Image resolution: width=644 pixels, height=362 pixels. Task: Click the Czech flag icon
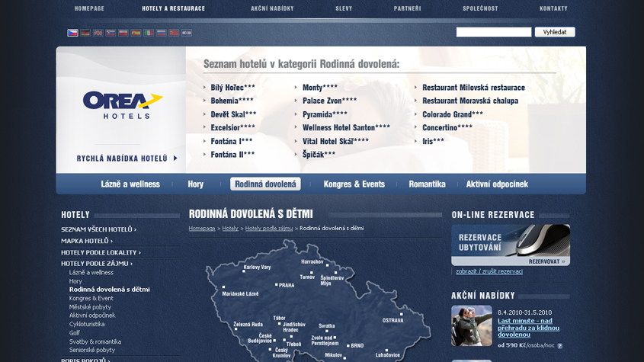(72, 33)
